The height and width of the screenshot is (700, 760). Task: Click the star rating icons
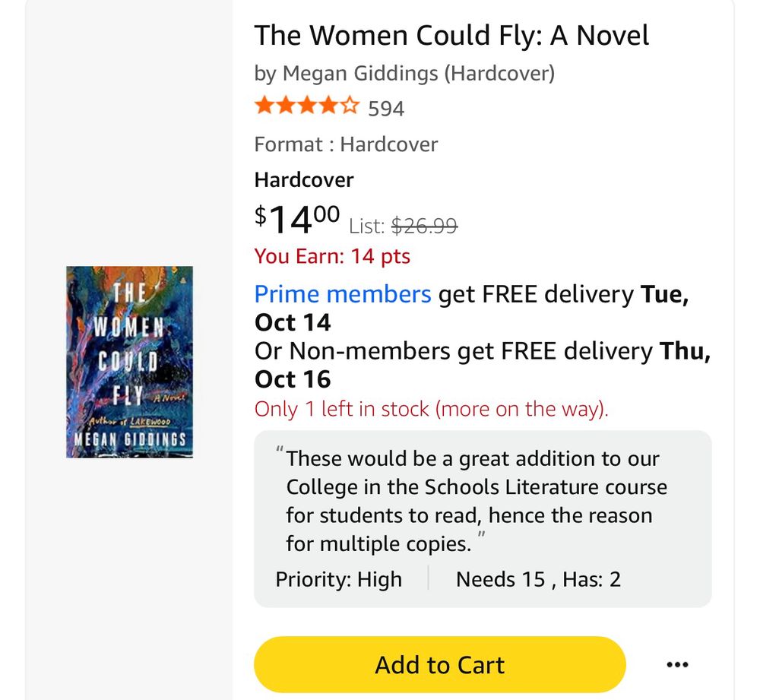307,105
